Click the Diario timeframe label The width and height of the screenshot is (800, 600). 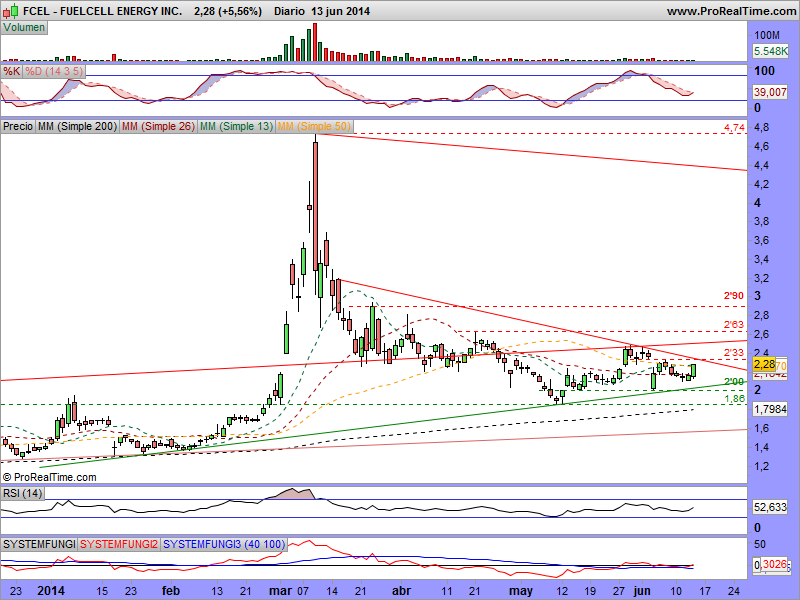pyautogui.click(x=289, y=11)
